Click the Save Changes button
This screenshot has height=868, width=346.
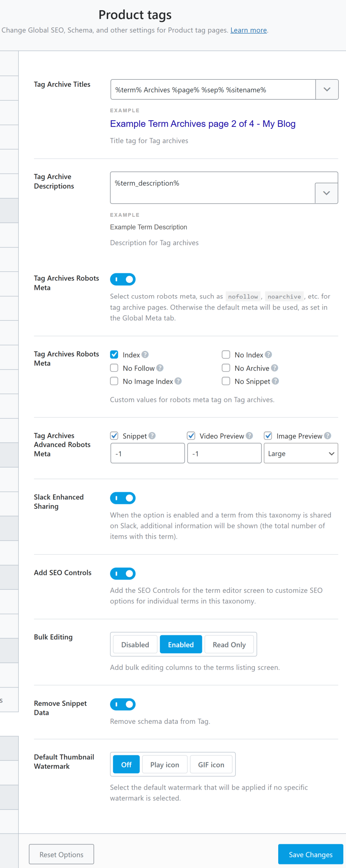[x=310, y=854]
